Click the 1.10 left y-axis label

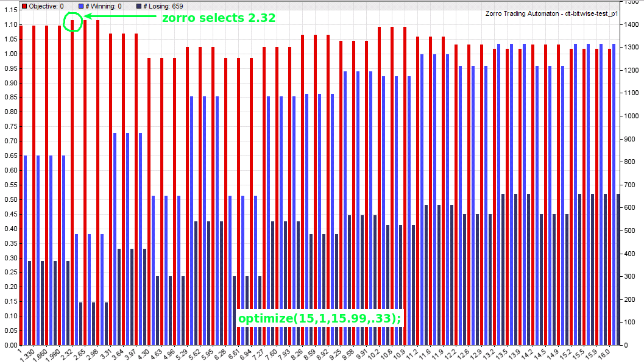[x=9, y=24]
